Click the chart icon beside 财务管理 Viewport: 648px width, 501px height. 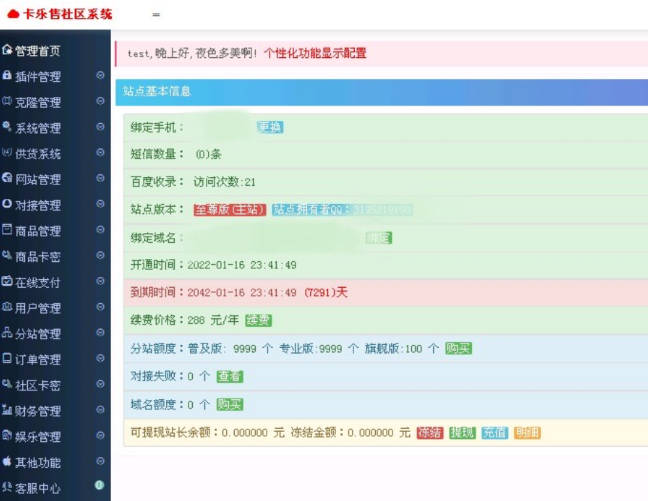tap(7, 410)
